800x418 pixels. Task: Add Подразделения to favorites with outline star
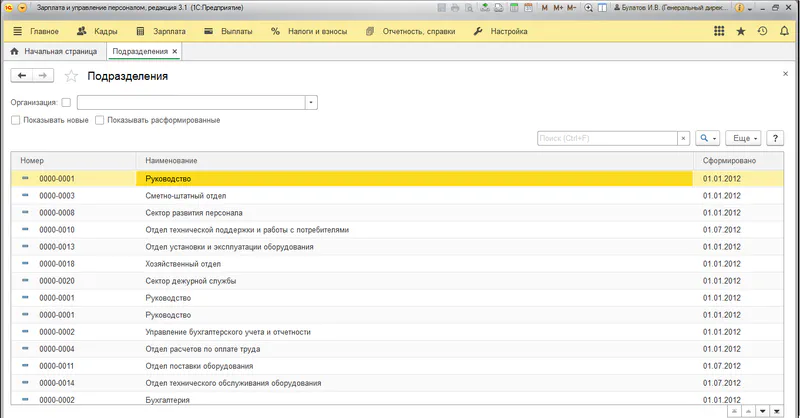click(71, 76)
